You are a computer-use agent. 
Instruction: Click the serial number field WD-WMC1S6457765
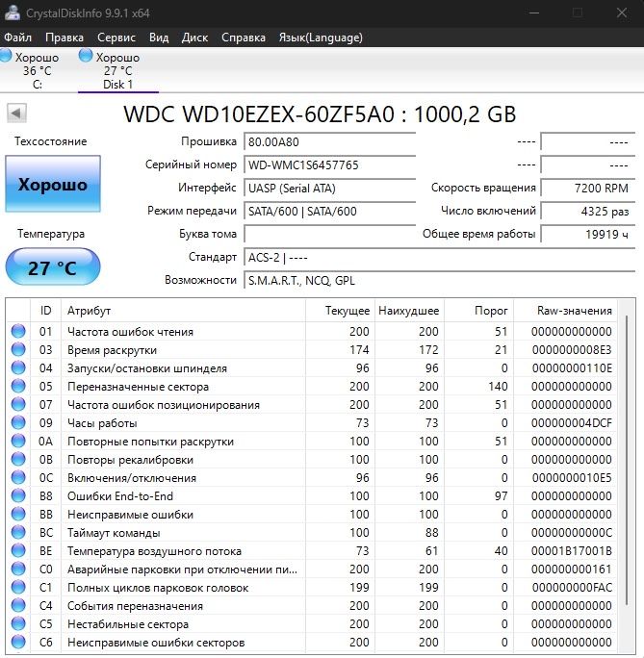pos(330,164)
